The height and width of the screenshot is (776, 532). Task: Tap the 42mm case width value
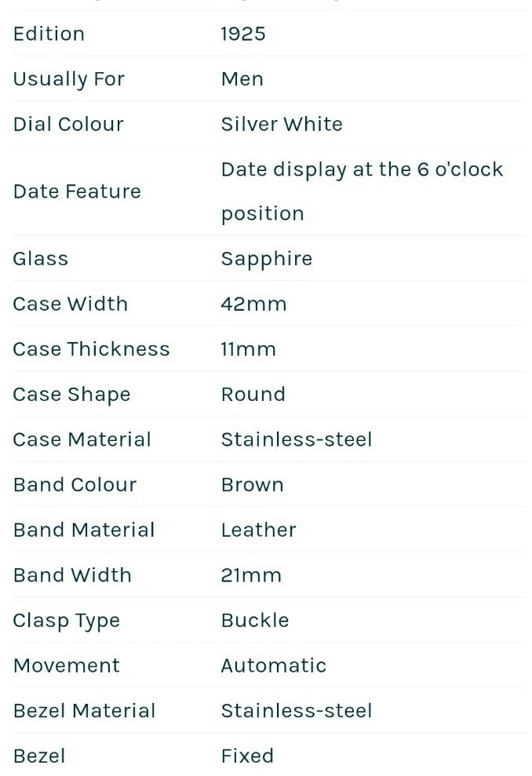point(253,304)
